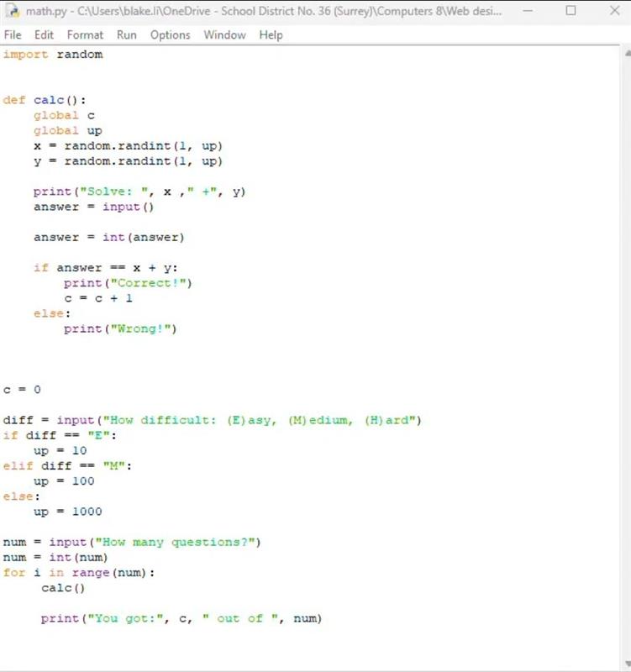Image resolution: width=631 pixels, height=672 pixels.
Task: Click the Python file icon in title bar
Action: (13, 11)
